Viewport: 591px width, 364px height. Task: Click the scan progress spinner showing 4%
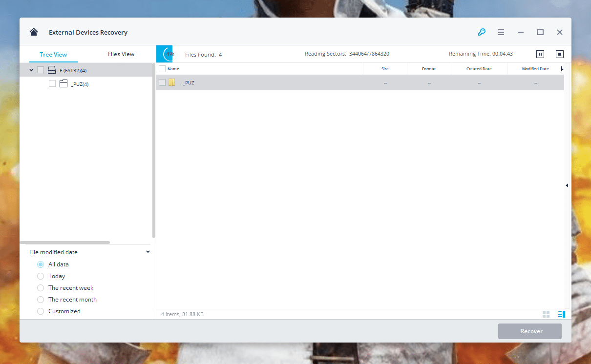point(168,54)
